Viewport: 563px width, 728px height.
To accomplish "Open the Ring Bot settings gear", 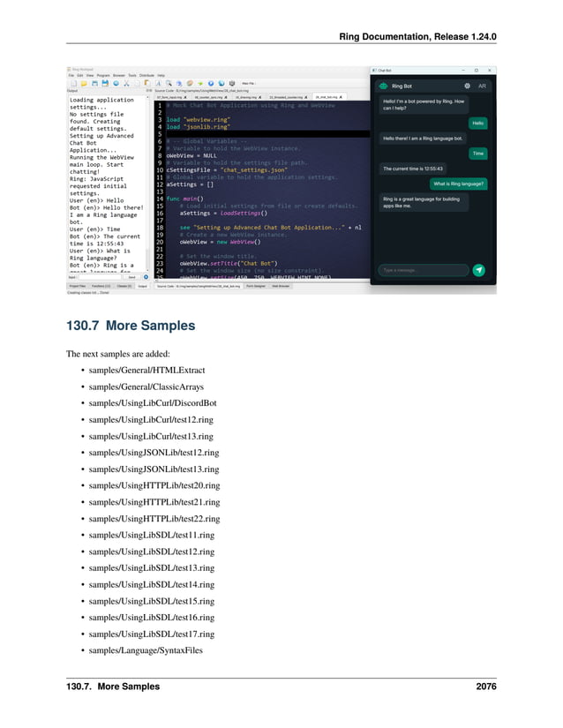I will (467, 86).
